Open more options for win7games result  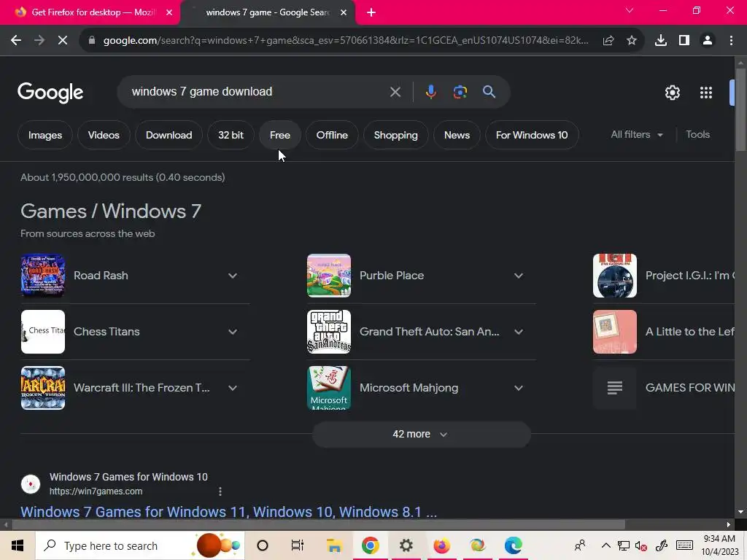(220, 491)
